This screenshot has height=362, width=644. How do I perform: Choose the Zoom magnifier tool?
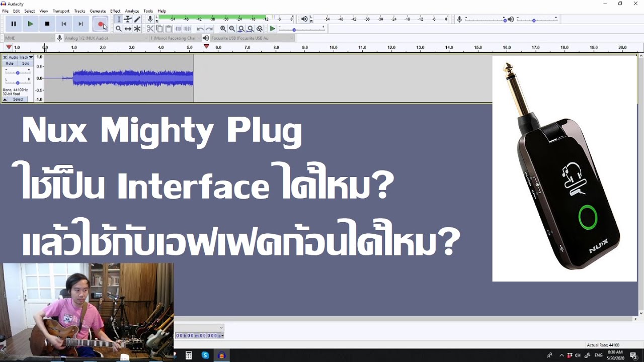click(x=118, y=29)
